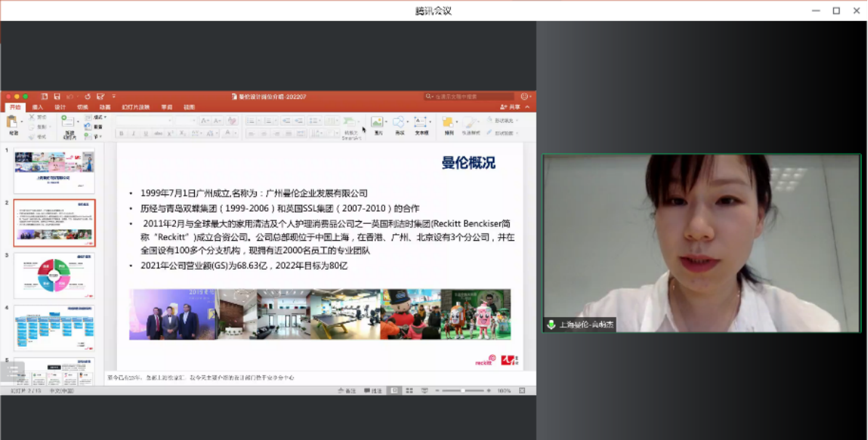Click the Copy icon in ribbon
Image resolution: width=868 pixels, height=440 pixels.
(x=32, y=127)
